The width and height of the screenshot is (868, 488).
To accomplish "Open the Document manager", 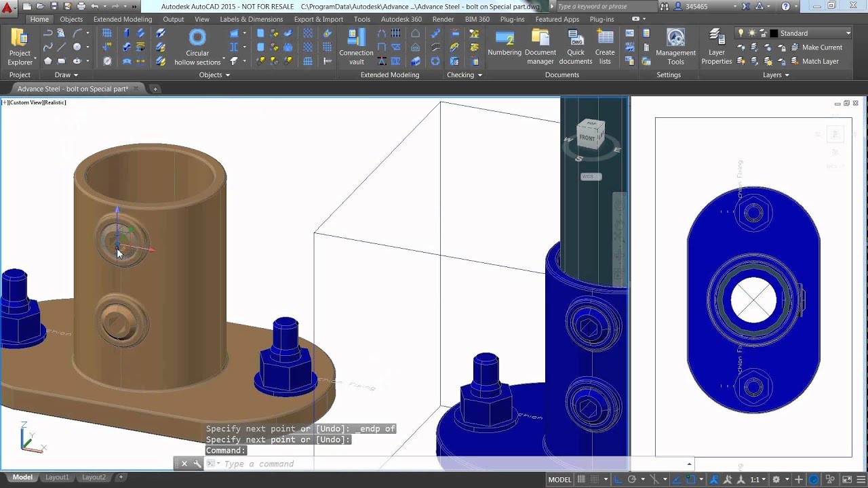I will (x=540, y=47).
